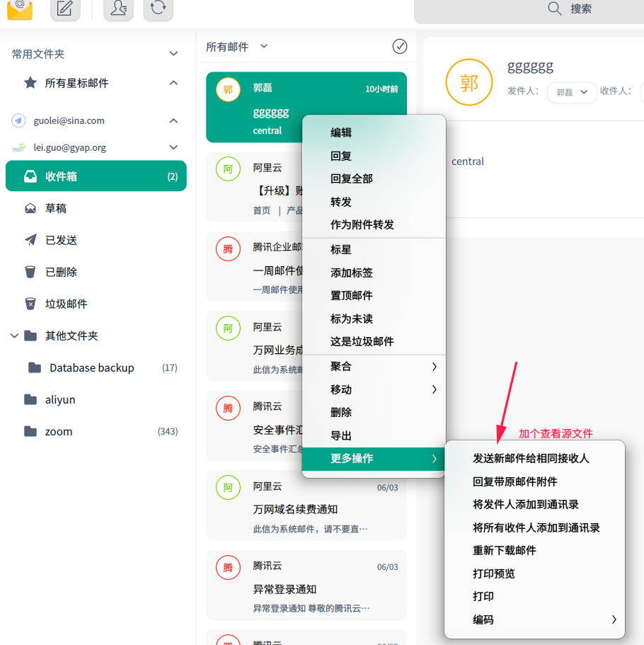Choose 删除 from context menu
This screenshot has height=645, width=644.
tap(374, 412)
